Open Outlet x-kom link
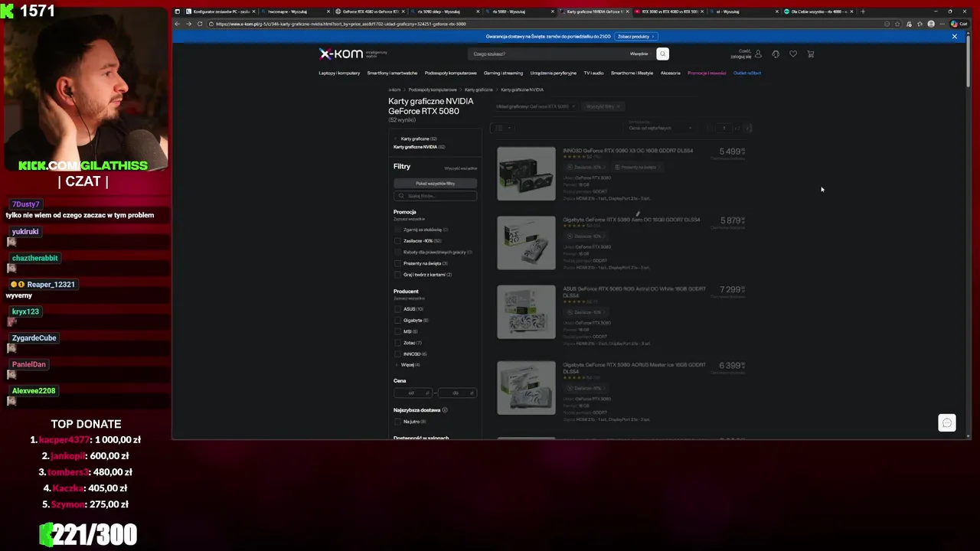This screenshot has height=551, width=980. (x=747, y=73)
